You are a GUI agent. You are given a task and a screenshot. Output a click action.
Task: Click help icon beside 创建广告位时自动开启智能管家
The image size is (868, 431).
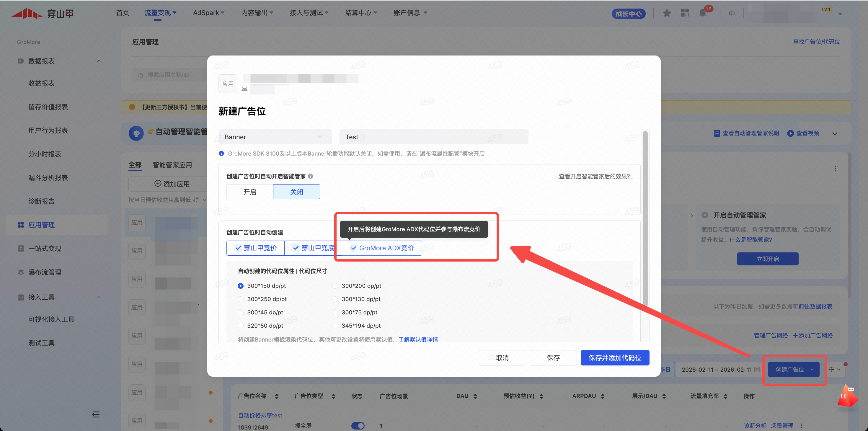point(311,176)
